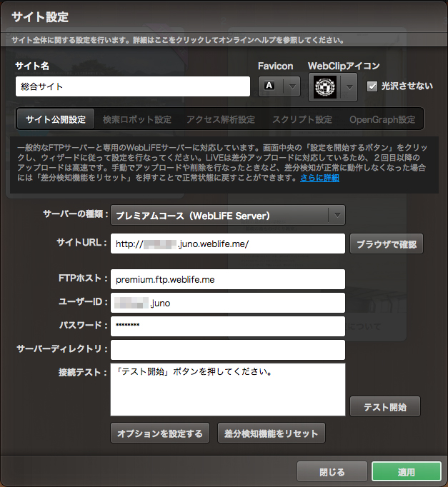Click into the サイトURL field
Viewport: 448px width, 487px height.
pyautogui.click(x=228, y=243)
